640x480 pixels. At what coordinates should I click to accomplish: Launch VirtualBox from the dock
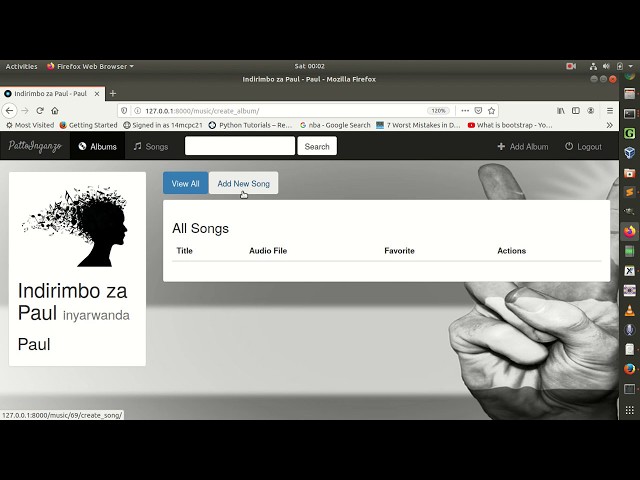pos(629,153)
